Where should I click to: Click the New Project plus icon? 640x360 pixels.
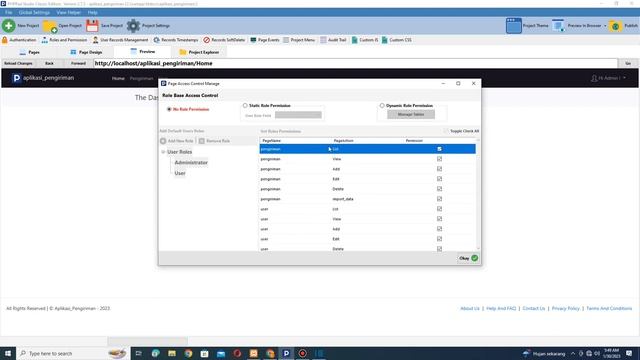9,26
